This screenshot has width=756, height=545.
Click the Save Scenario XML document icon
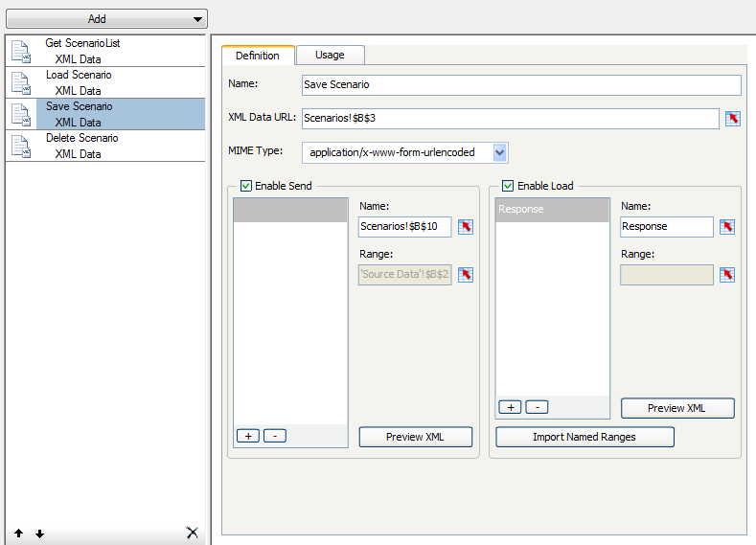(x=21, y=115)
